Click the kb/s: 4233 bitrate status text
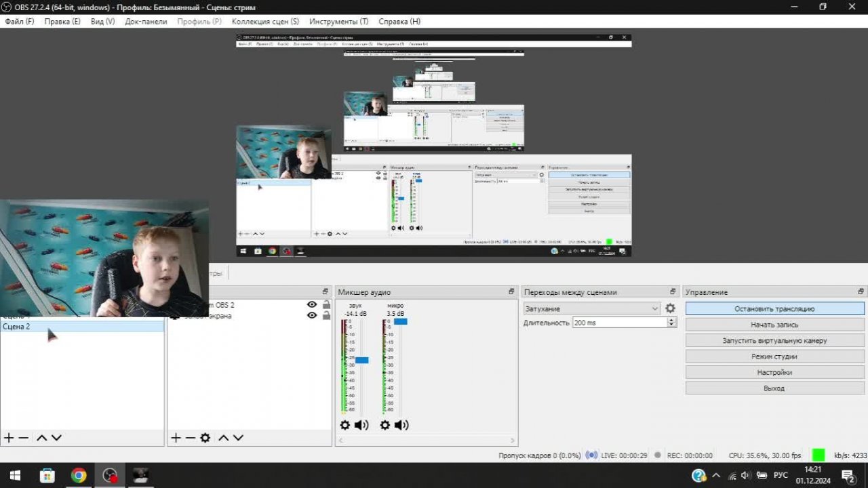 (850, 455)
